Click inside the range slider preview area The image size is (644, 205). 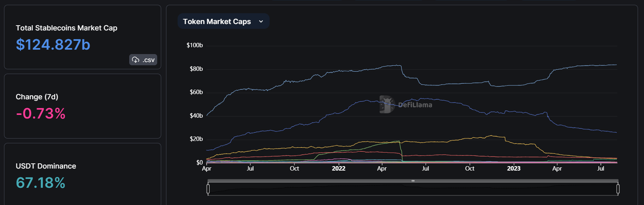[413, 189]
